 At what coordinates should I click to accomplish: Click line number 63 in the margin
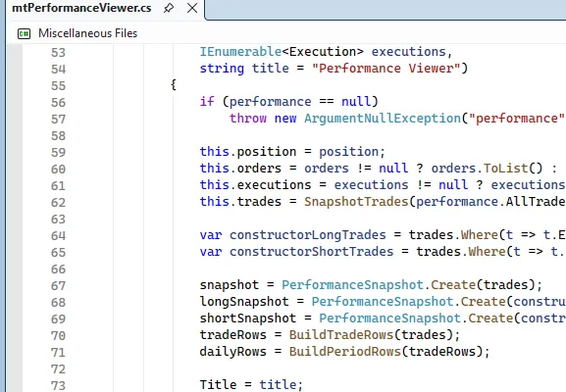pyautogui.click(x=58, y=220)
